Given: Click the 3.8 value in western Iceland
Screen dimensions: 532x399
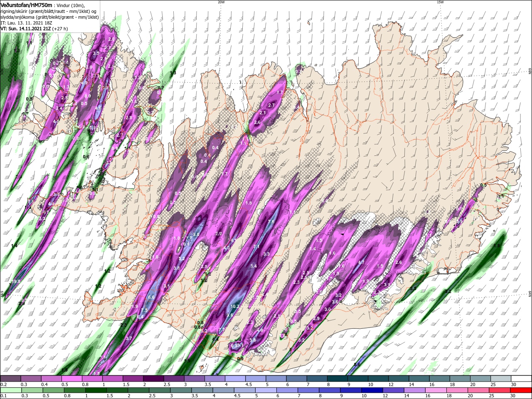Looking at the screenshot, I should pos(177,268).
